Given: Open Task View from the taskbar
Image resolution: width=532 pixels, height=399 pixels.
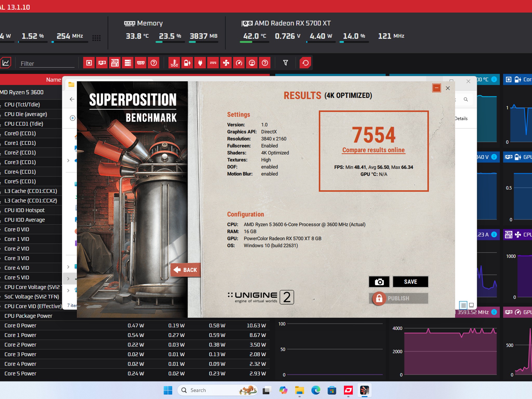Looking at the screenshot, I should 267,390.
